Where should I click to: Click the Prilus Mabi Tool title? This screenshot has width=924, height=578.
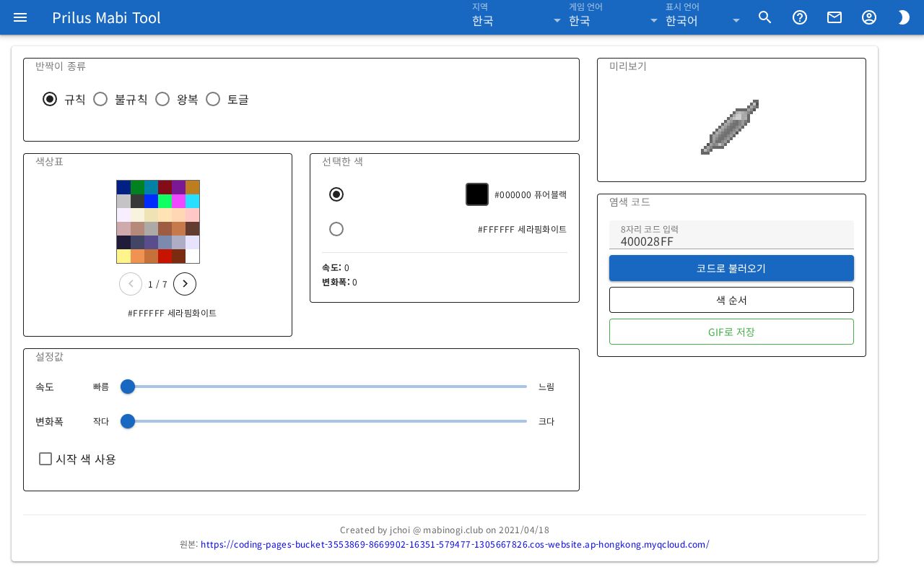pos(106,17)
